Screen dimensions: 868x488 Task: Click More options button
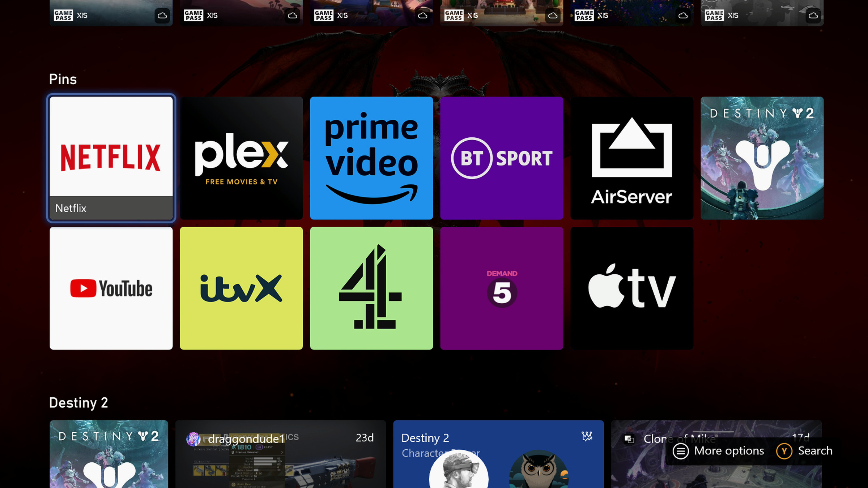(x=717, y=450)
